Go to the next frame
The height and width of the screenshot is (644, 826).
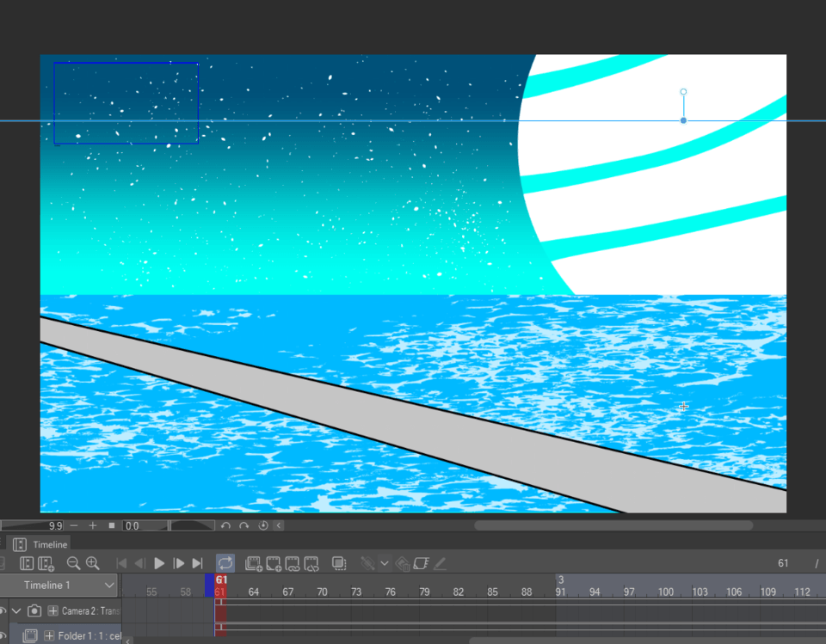point(179,563)
